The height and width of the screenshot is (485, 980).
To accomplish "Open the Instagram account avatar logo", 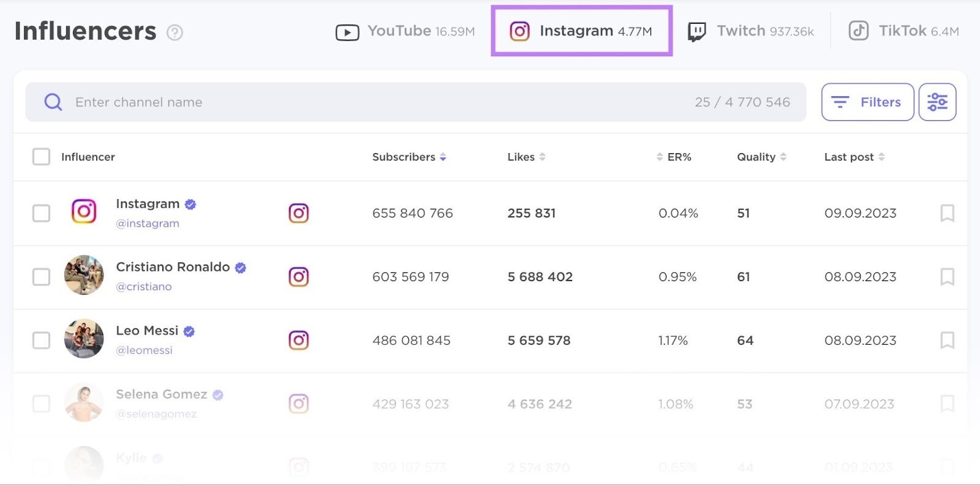I will [x=84, y=212].
